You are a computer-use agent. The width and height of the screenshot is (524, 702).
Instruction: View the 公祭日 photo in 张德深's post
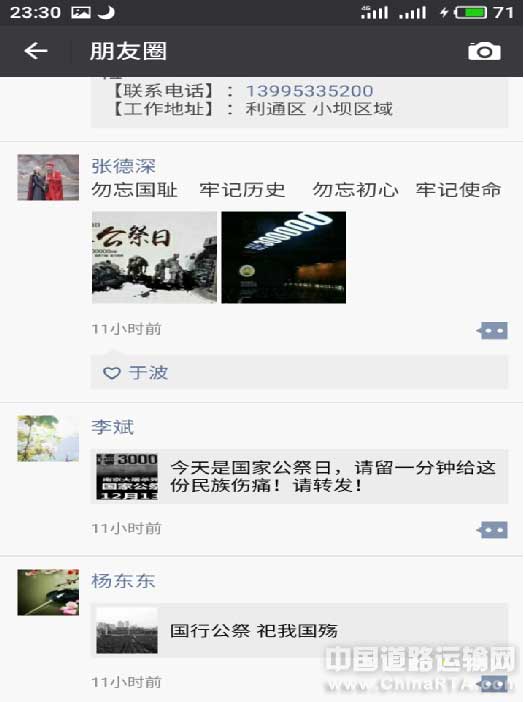click(155, 257)
